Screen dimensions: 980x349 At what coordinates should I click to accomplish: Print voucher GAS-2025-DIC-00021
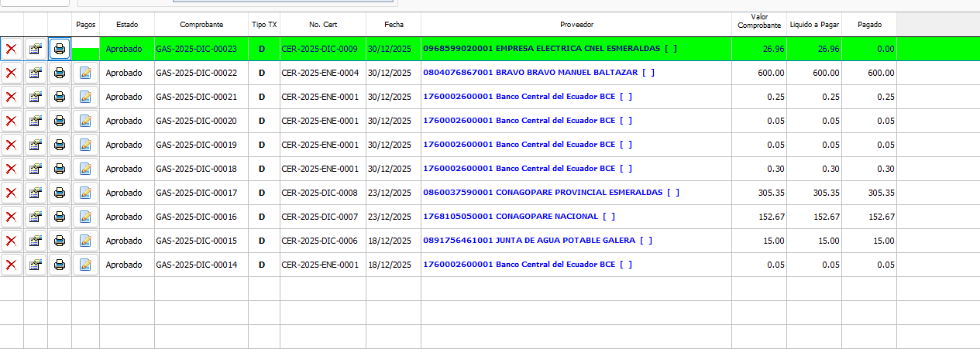[60, 98]
